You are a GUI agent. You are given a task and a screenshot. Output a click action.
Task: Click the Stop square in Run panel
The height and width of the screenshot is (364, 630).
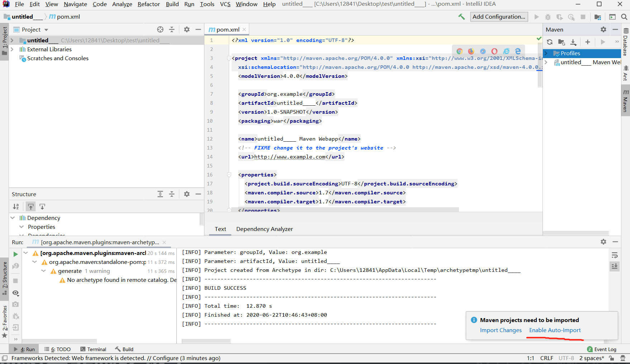[15, 281]
